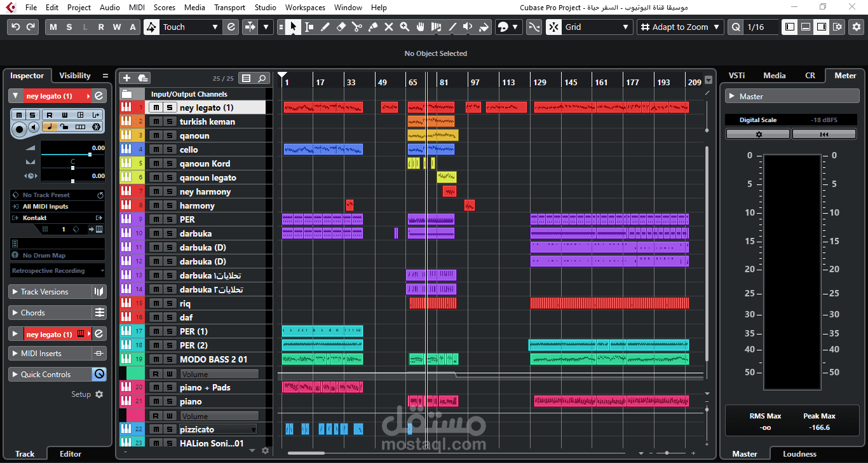Switch to the Editor tab at bottom left
The image size is (868, 463).
71,454
